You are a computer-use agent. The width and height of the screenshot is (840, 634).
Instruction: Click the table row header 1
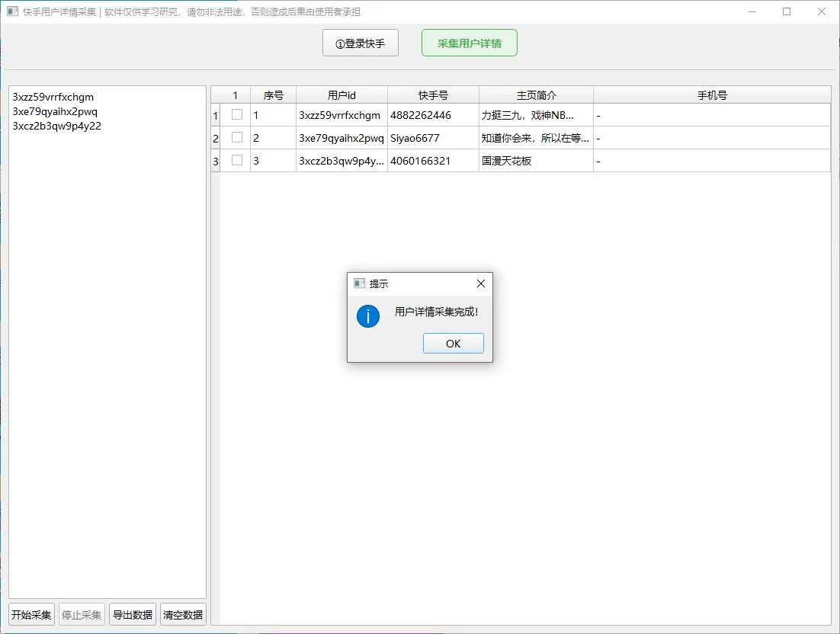[216, 115]
